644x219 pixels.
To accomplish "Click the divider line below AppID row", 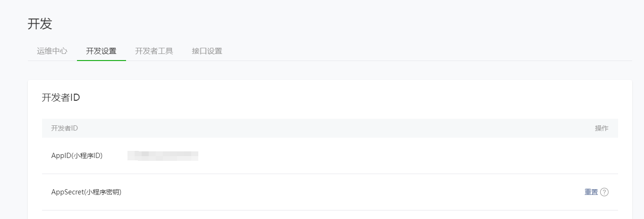I will point(330,174).
